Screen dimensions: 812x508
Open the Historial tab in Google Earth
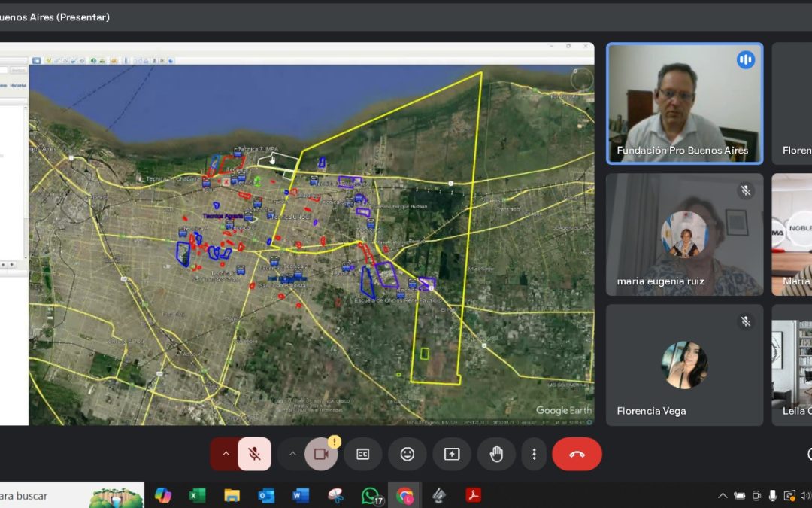click(x=19, y=85)
